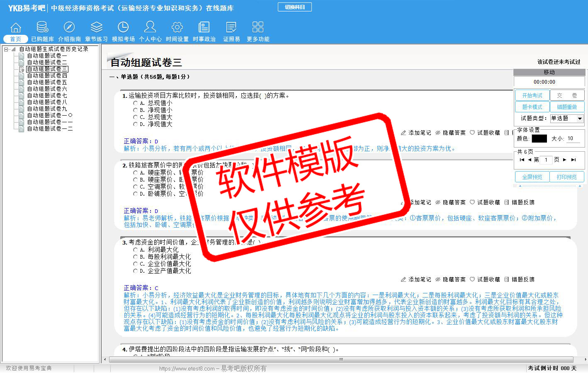Open 模拟考场 mock exam clock icon

click(123, 28)
